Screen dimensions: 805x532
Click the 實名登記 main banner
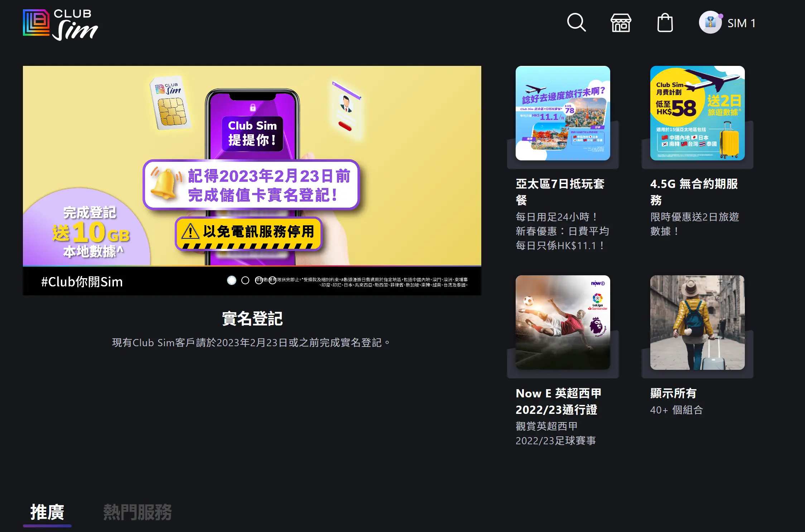[x=252, y=168]
